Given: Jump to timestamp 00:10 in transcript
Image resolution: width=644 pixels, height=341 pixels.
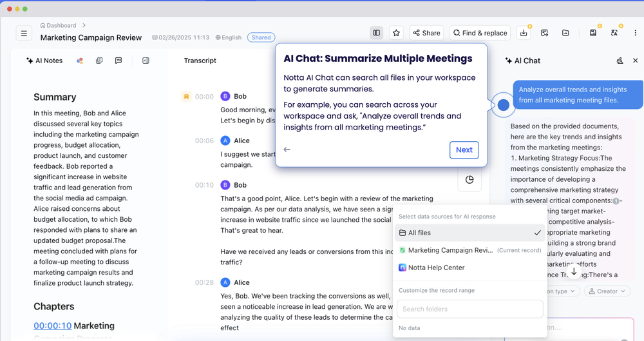Looking at the screenshot, I should click(204, 185).
